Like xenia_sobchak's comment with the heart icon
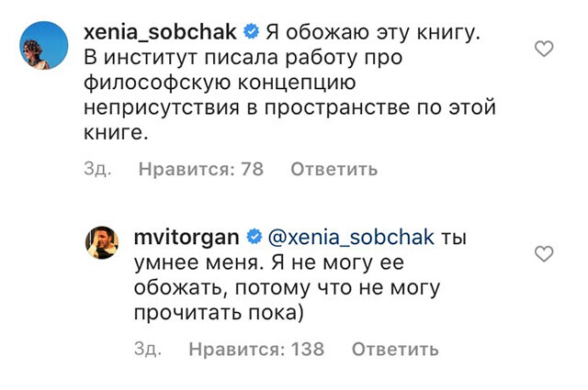The height and width of the screenshot is (390, 588). click(544, 49)
